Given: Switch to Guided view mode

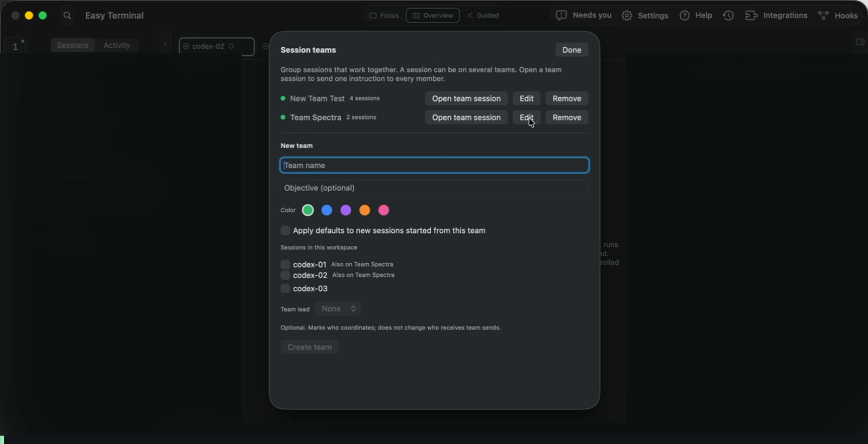Looking at the screenshot, I should click(482, 16).
